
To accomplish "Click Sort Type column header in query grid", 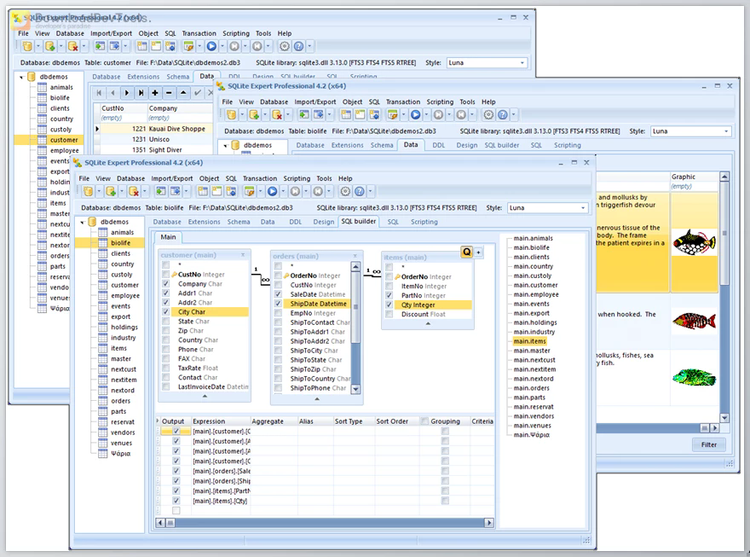I will click(353, 421).
